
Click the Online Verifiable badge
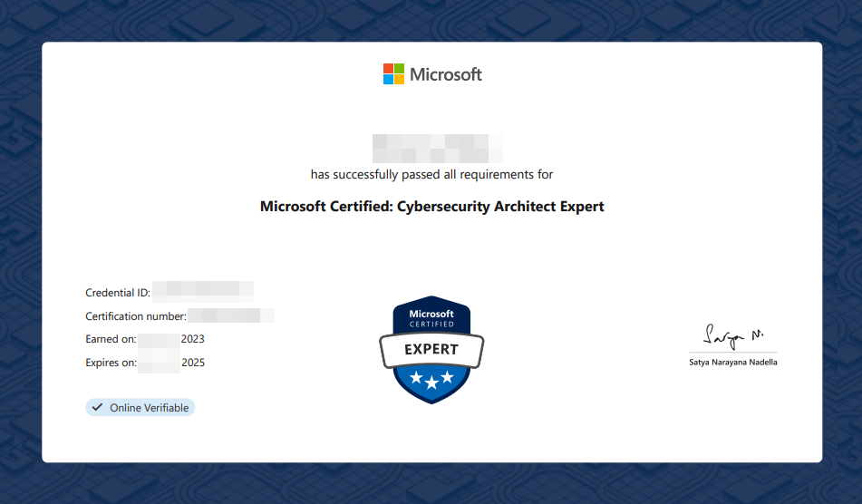(x=140, y=408)
